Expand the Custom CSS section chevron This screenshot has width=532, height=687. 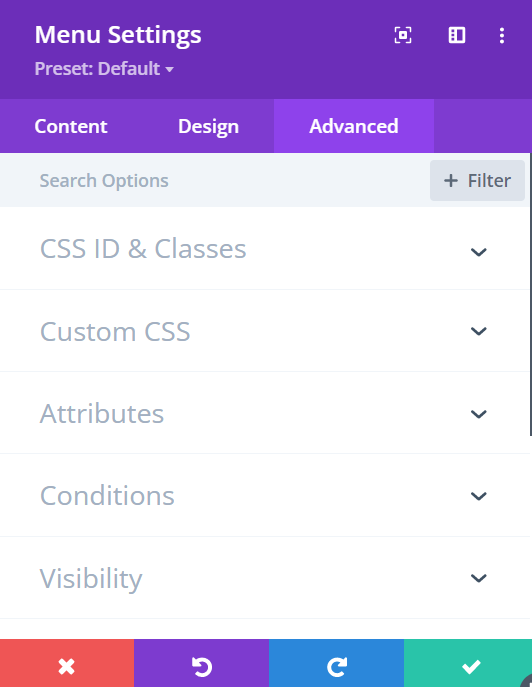(x=479, y=331)
